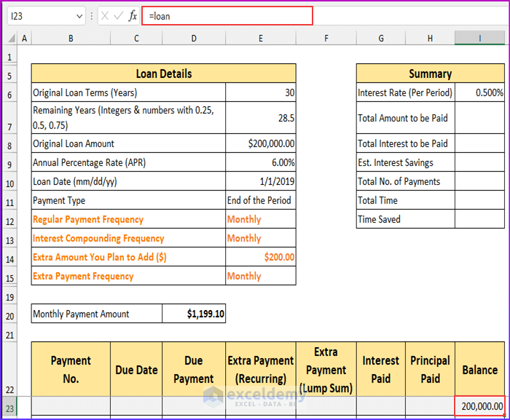Confirm entry with the checkmark icon
Screen dimensions: 510x420
(x=118, y=16)
